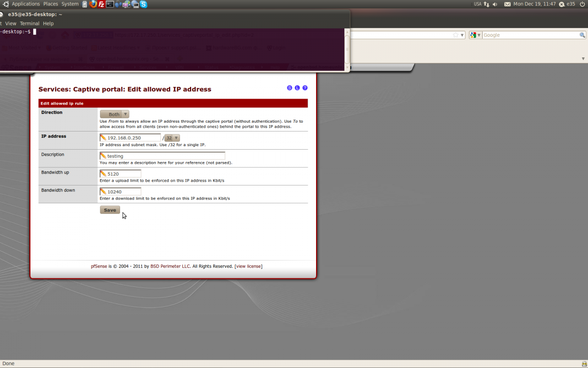Open the Terminal menu in terminal window
This screenshot has width=588, height=368.
point(29,24)
